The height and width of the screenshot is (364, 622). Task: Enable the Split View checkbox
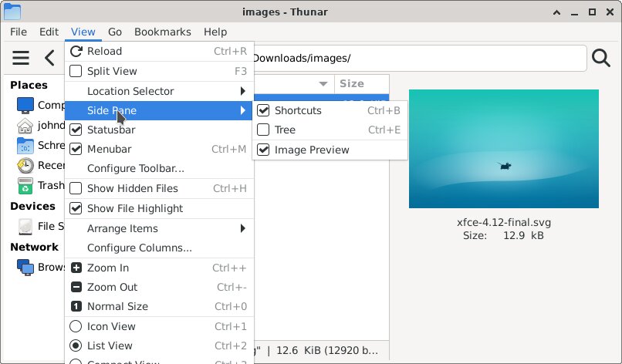(76, 71)
